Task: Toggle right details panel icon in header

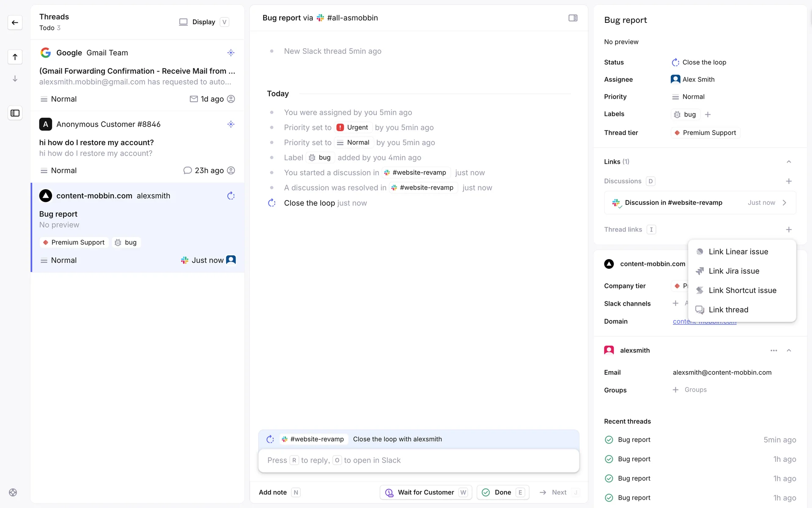Action: pyautogui.click(x=573, y=18)
